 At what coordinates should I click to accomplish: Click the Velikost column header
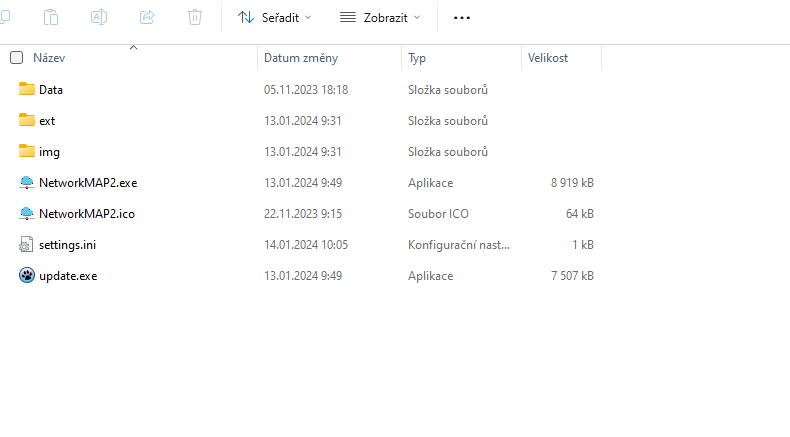548,58
